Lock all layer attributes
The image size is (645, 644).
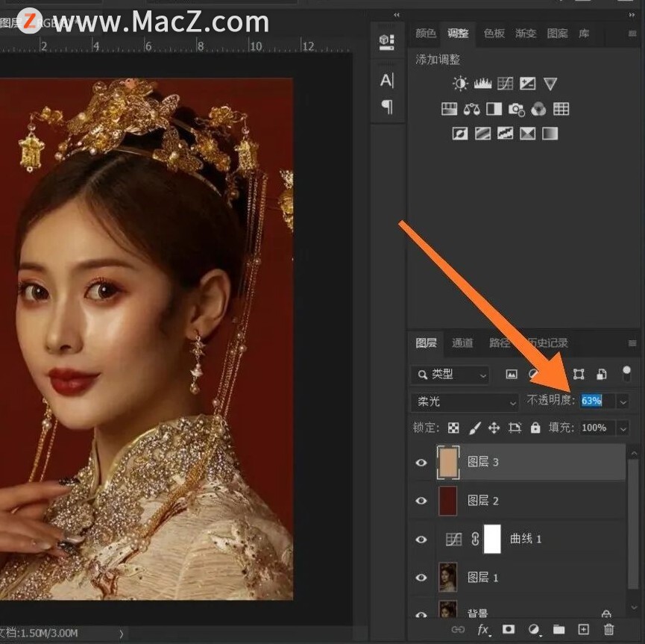click(535, 428)
